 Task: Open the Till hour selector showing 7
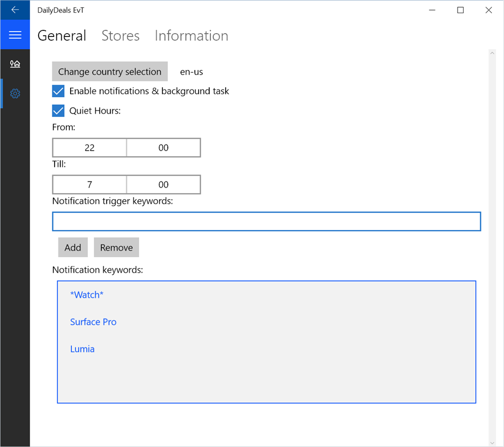(89, 185)
